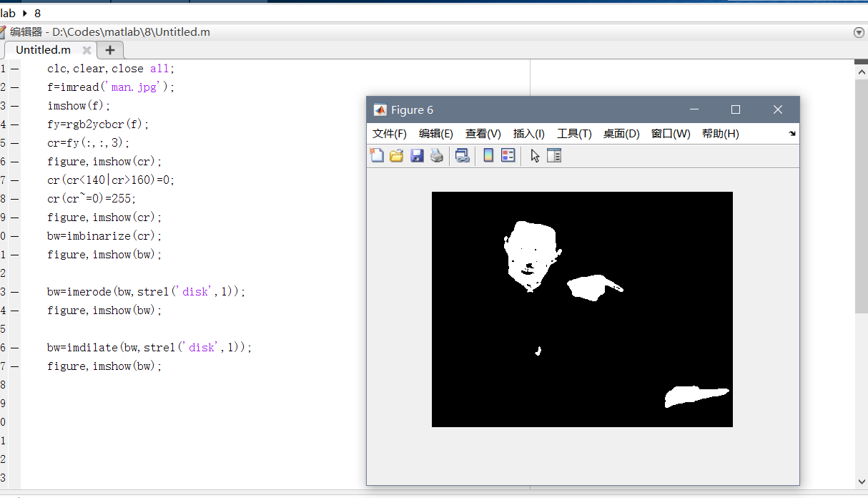
Task: Open the 查看(V) menu in Figure 6
Action: 483,134
